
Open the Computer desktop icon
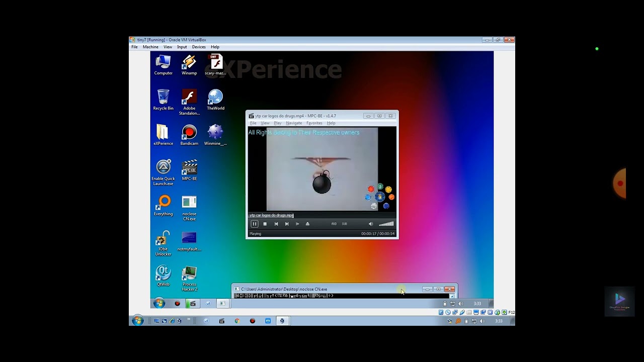[163, 65]
